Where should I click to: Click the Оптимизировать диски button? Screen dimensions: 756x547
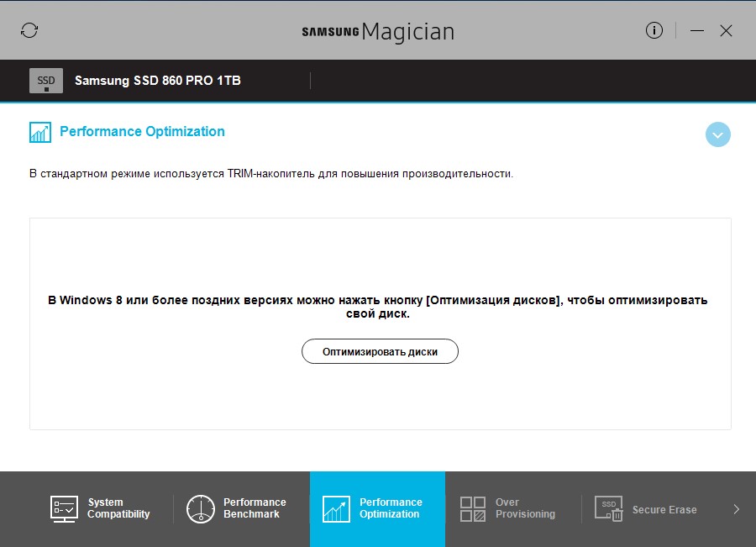[380, 351]
